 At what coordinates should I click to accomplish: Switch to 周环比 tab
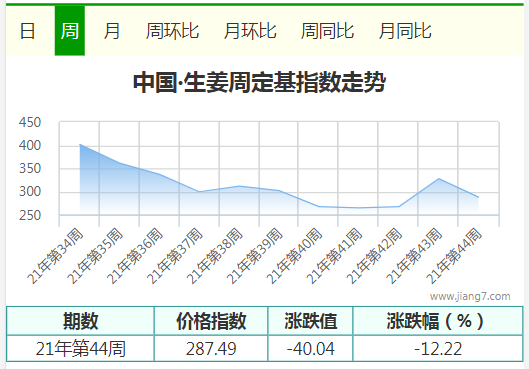[172, 31]
